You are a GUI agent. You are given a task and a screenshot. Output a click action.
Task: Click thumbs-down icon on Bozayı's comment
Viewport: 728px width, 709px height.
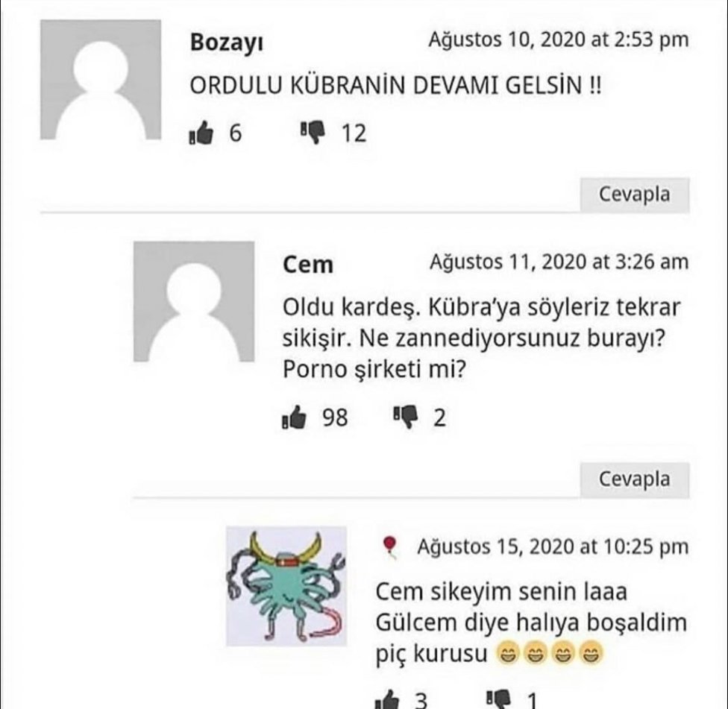point(313,133)
